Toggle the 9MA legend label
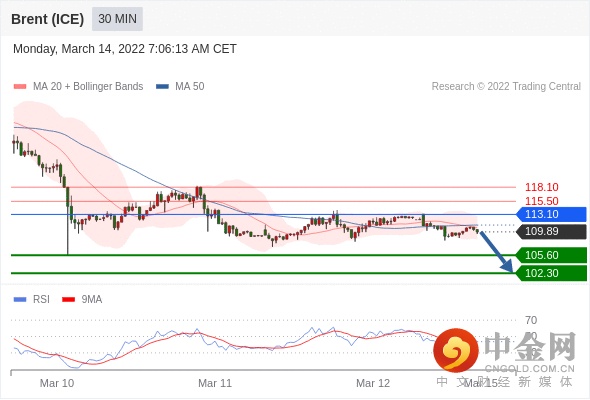 [x=92, y=300]
